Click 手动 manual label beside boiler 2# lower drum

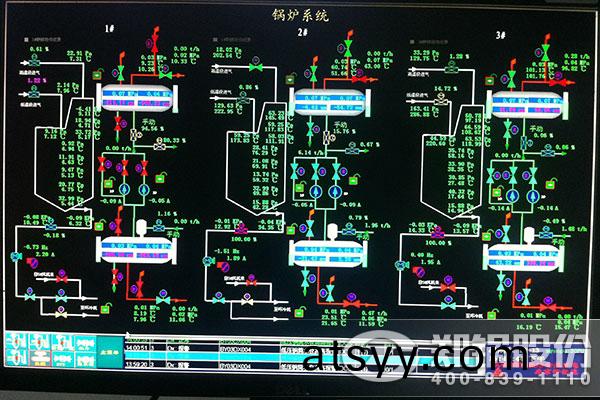click(362, 237)
